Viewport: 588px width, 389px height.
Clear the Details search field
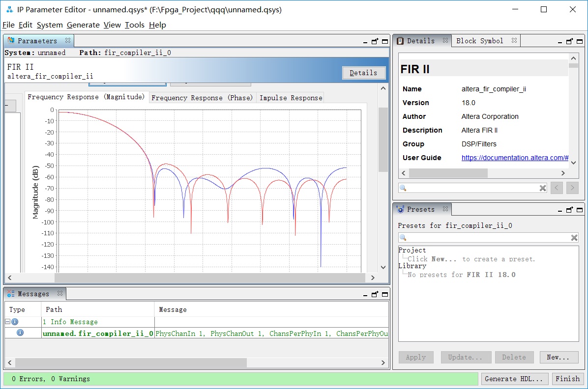pyautogui.click(x=542, y=188)
